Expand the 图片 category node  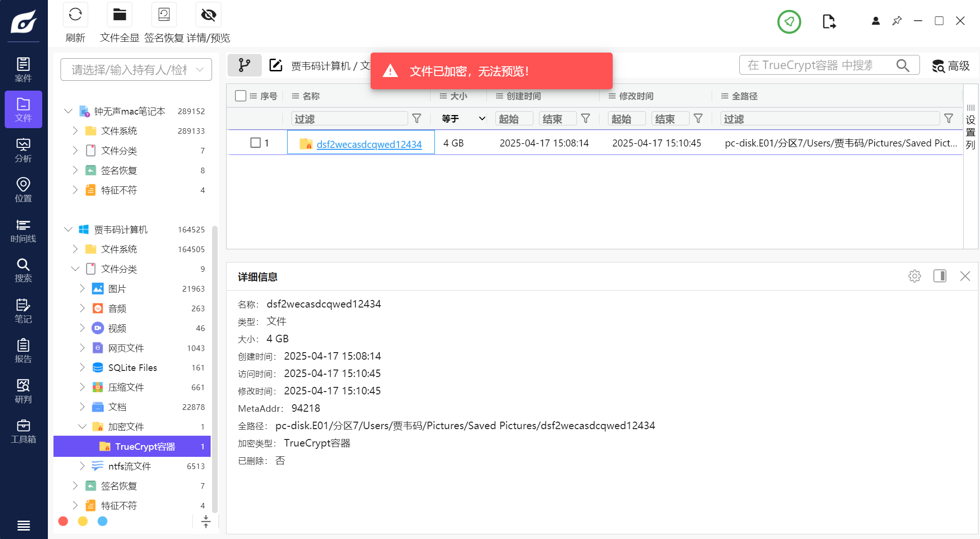[82, 288]
